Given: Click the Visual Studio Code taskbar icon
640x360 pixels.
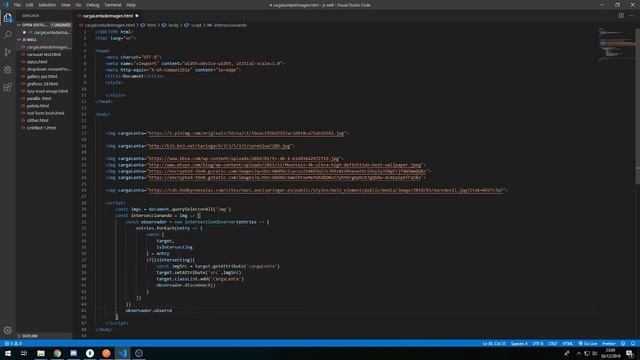Looking at the screenshot, I should [122, 353].
